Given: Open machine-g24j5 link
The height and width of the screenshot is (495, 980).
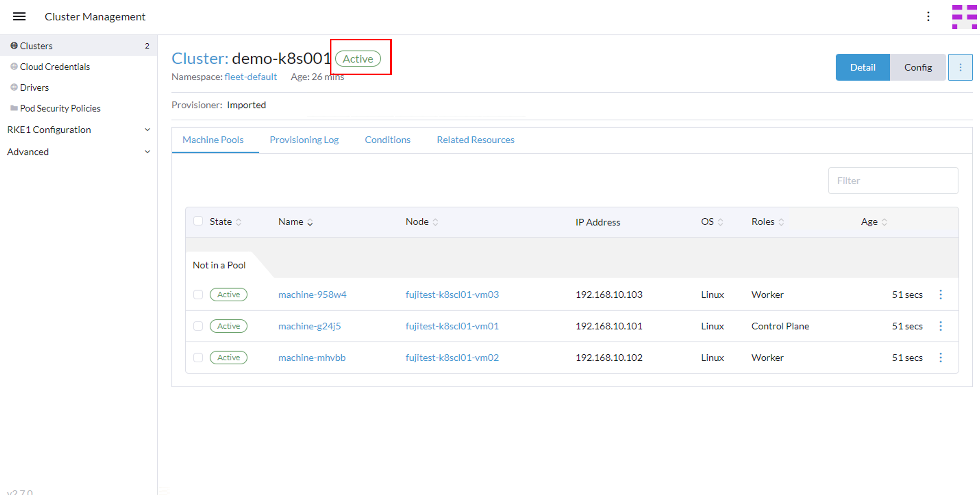Looking at the screenshot, I should (x=309, y=326).
